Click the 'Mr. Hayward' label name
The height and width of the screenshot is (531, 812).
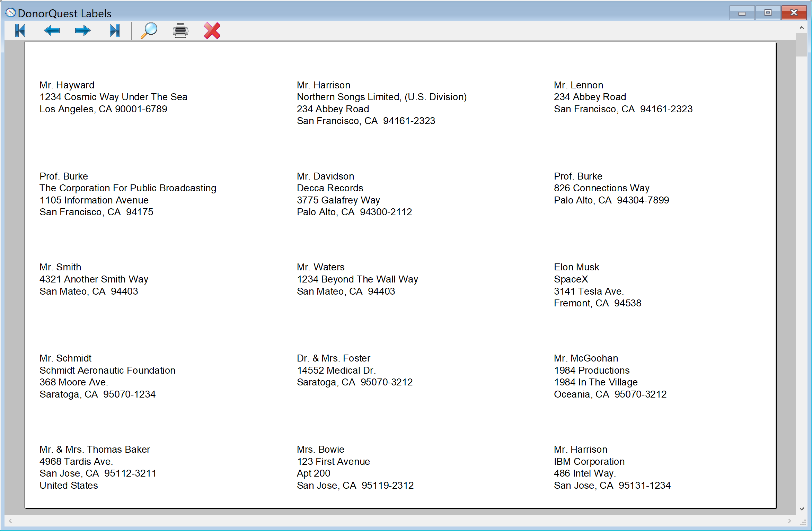[x=67, y=85]
